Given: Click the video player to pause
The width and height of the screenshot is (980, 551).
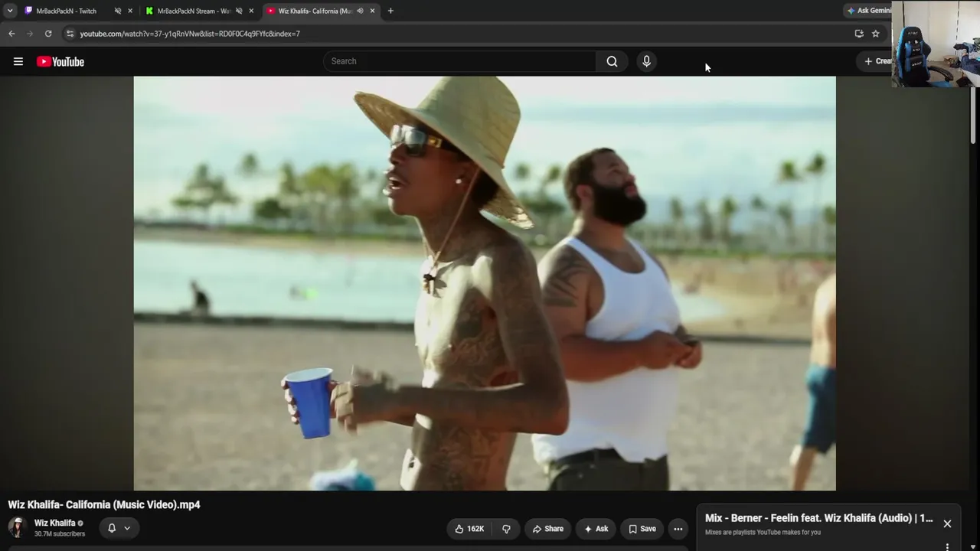Looking at the screenshot, I should click(x=485, y=283).
